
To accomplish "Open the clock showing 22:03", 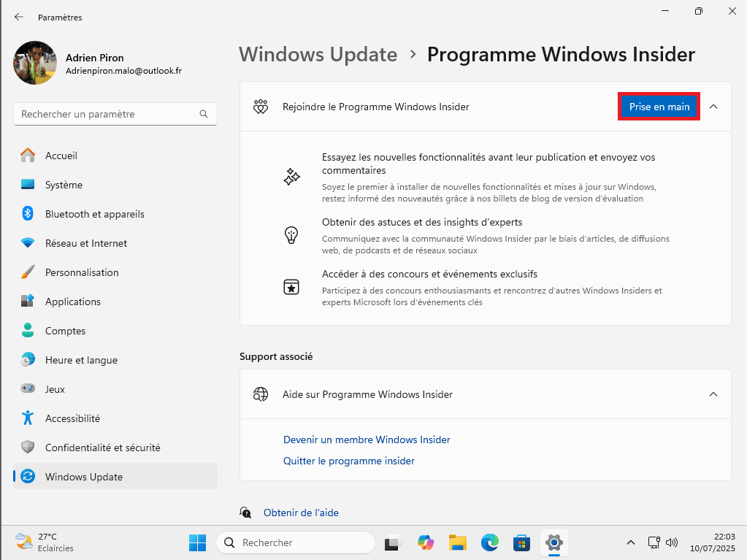I will click(x=713, y=542).
